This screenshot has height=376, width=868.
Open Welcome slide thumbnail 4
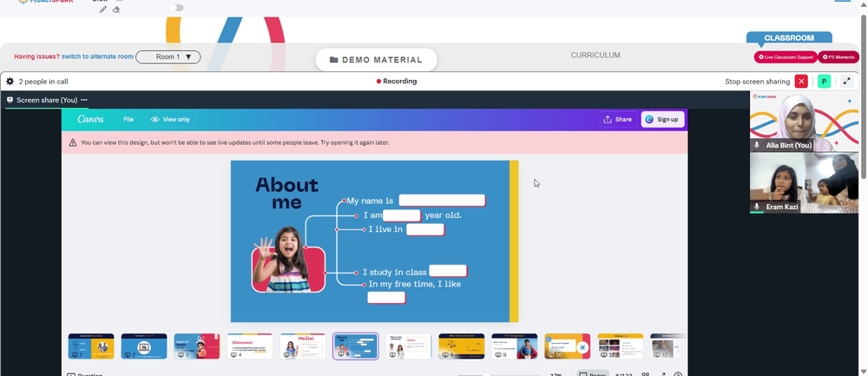click(x=250, y=346)
